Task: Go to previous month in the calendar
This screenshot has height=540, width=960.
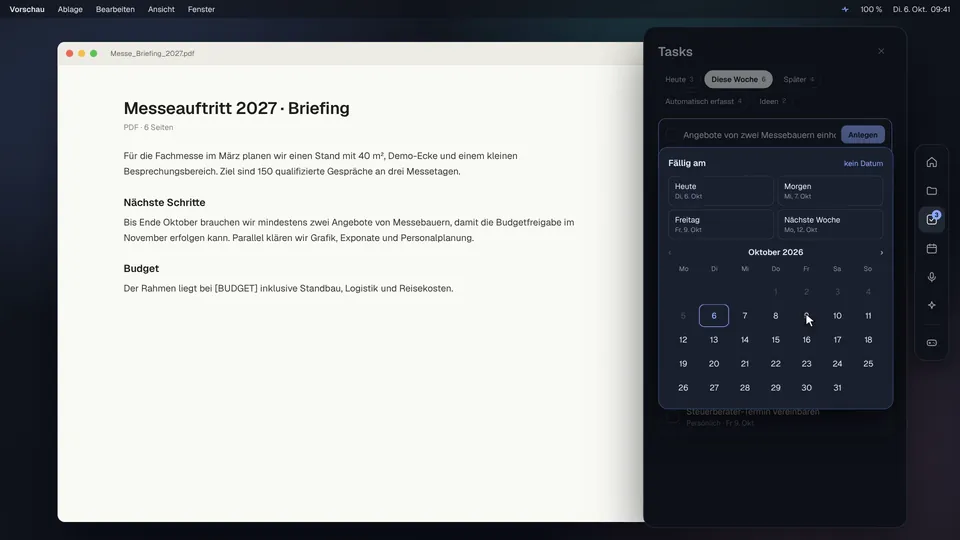Action: [670, 252]
